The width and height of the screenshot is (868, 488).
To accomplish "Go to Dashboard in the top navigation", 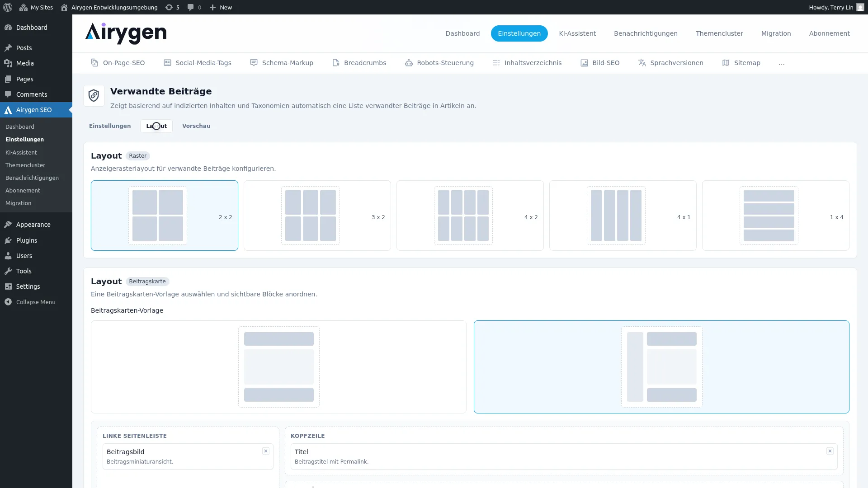I will pyautogui.click(x=462, y=33).
